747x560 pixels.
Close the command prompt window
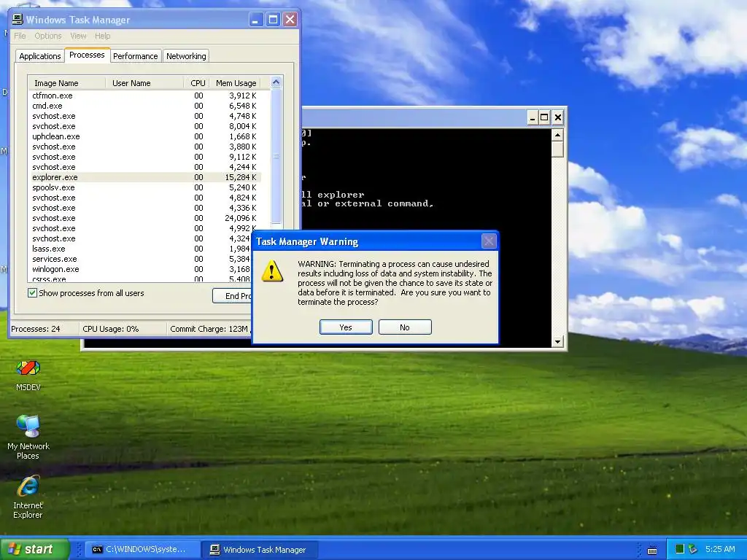[x=558, y=117]
